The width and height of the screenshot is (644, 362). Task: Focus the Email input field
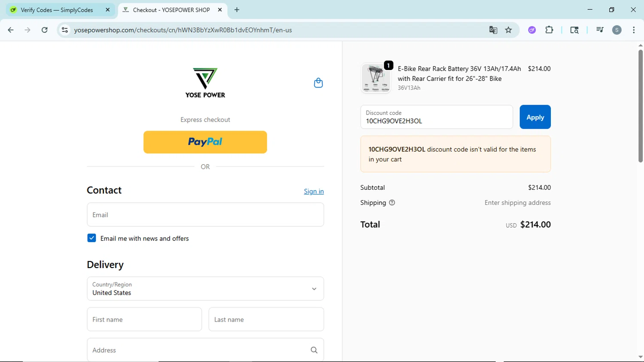click(205, 215)
